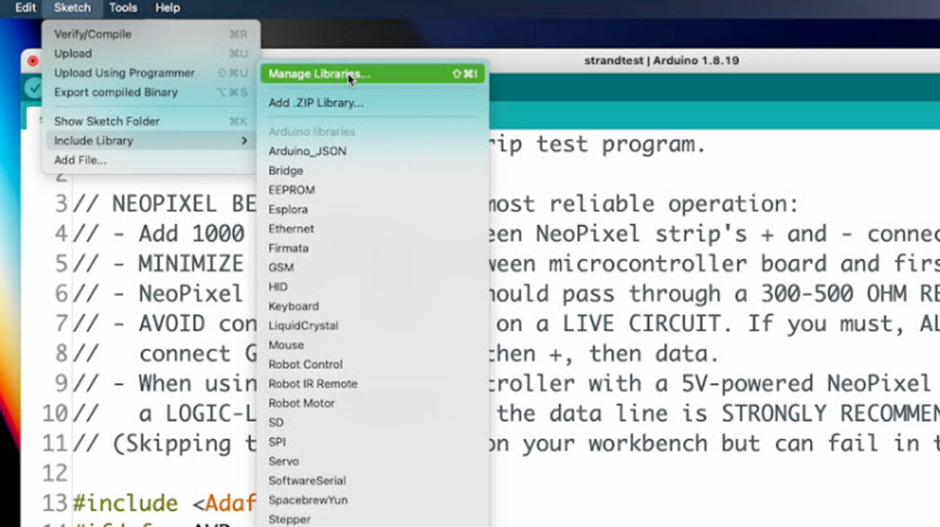The height and width of the screenshot is (527, 940).
Task: Open the Tools menu
Action: [123, 8]
